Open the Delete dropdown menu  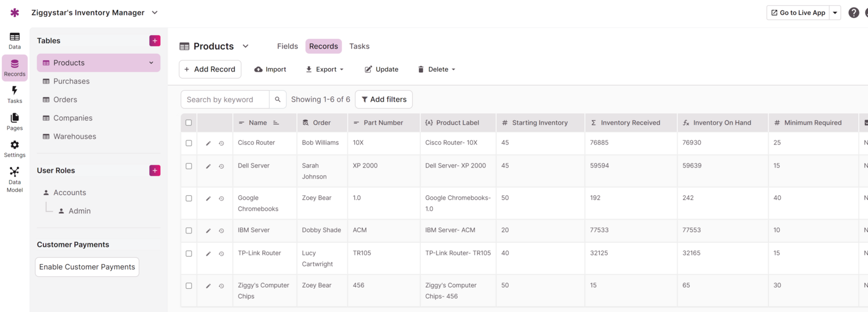[437, 69]
